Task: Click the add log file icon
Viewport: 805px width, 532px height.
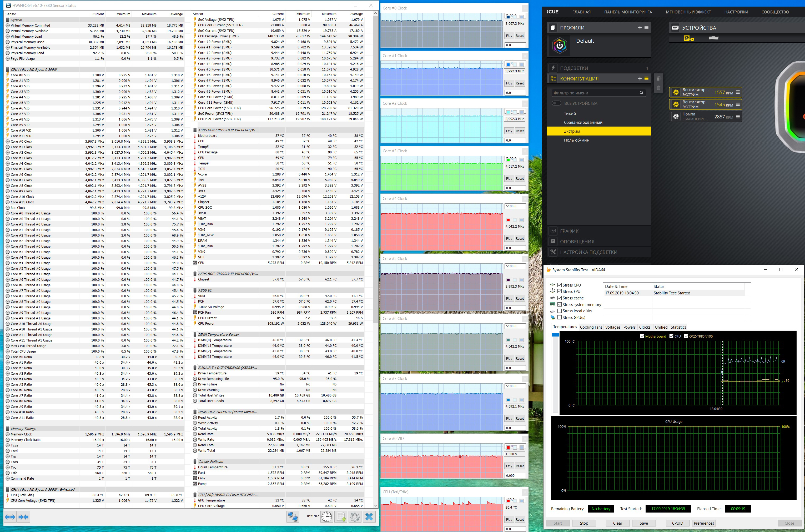Action: 341,516
